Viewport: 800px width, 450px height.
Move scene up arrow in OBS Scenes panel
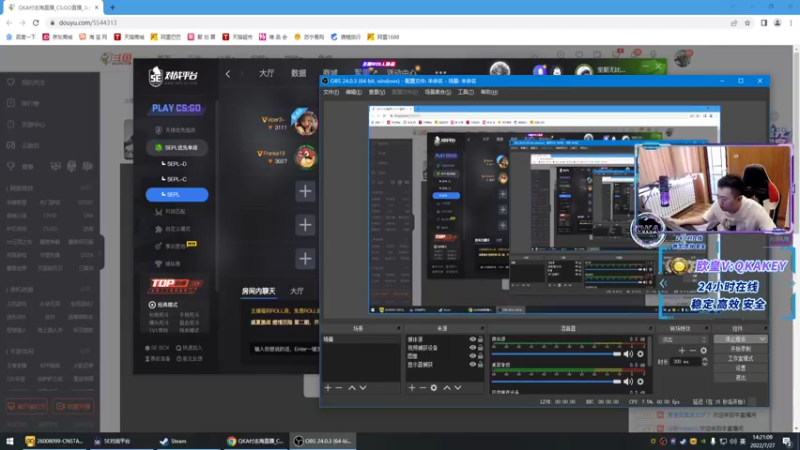352,388
